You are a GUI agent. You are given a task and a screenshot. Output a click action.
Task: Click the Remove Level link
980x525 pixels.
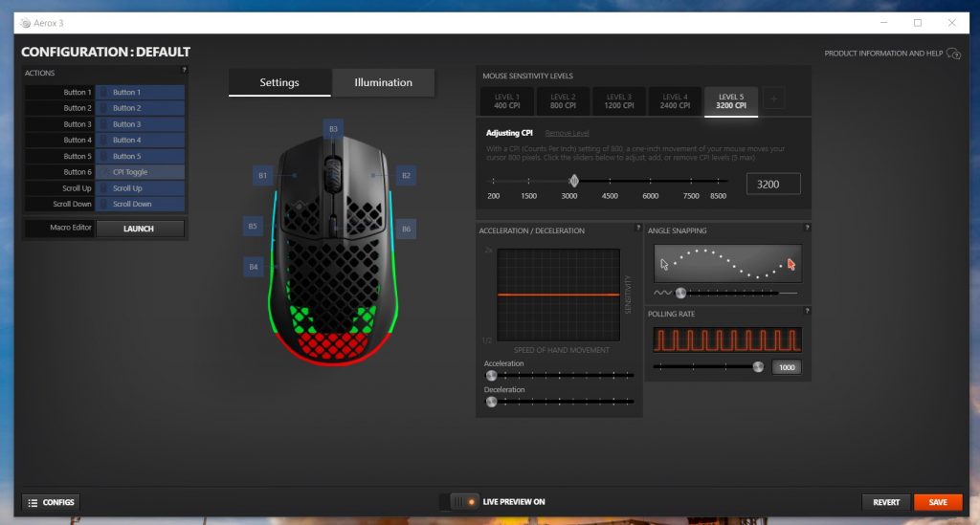567,133
